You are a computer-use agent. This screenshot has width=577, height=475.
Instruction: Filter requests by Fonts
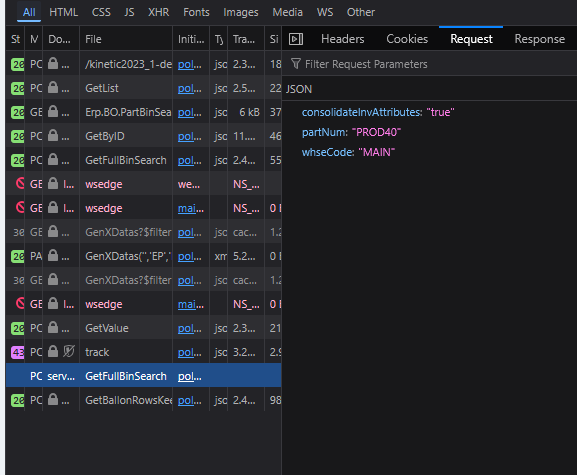click(197, 12)
